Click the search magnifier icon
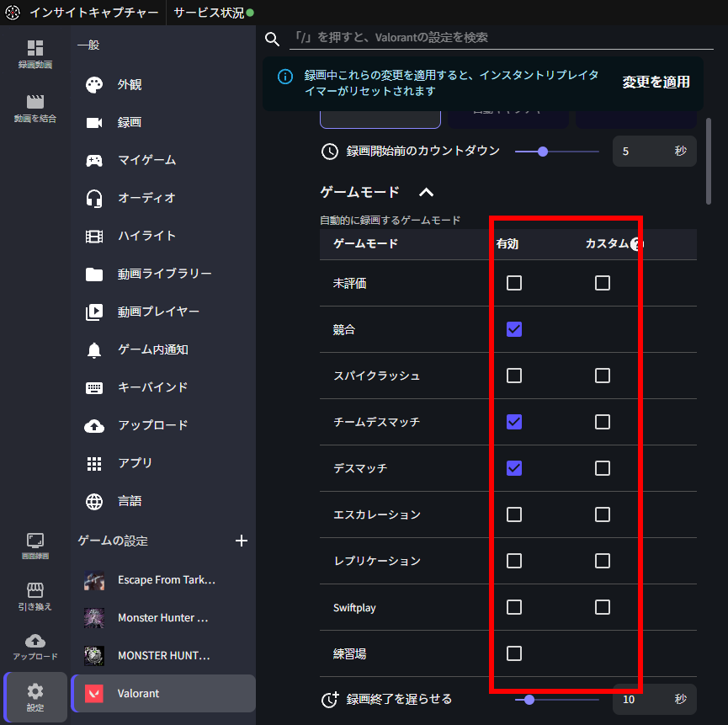The height and width of the screenshot is (725, 728). (273, 39)
